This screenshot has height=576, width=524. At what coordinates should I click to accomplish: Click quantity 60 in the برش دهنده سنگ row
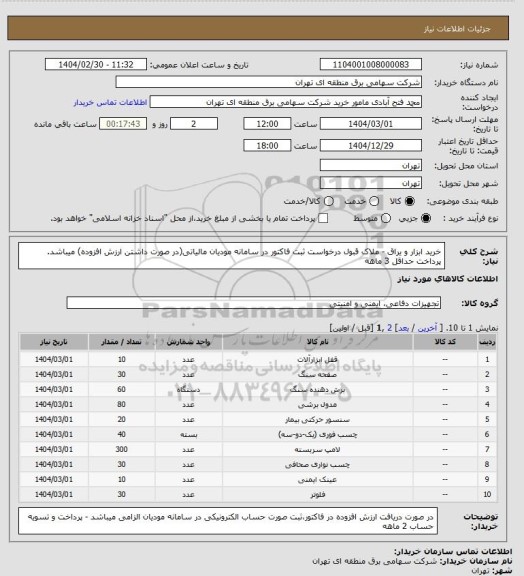point(122,389)
